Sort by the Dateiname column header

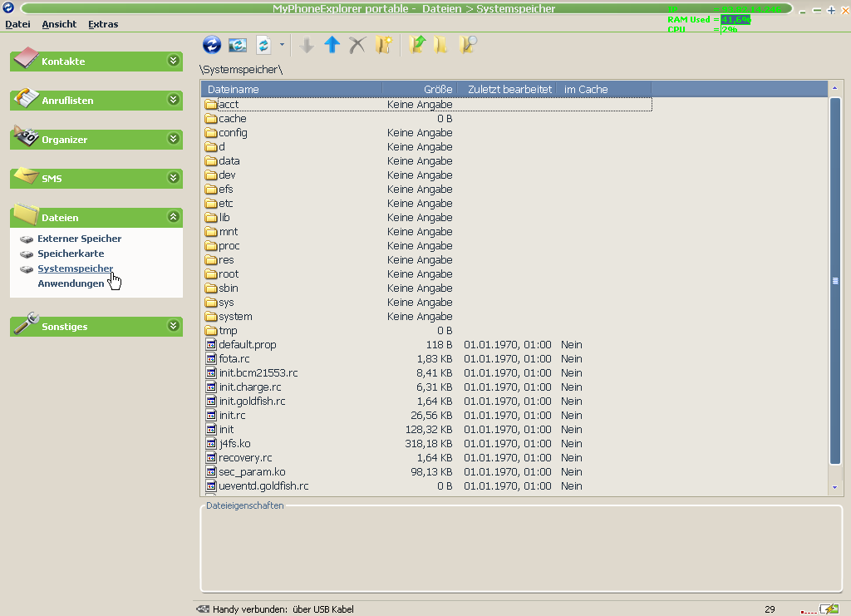(x=292, y=89)
